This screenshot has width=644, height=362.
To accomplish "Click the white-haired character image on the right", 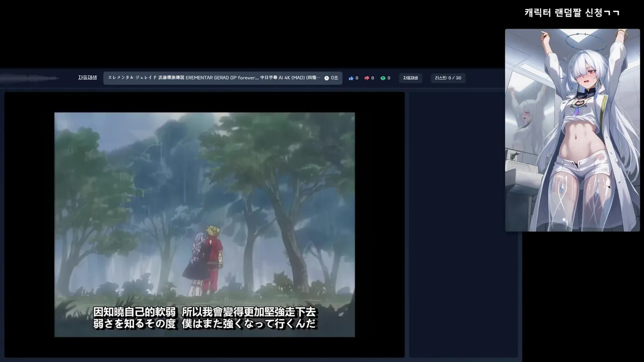I will [572, 130].
